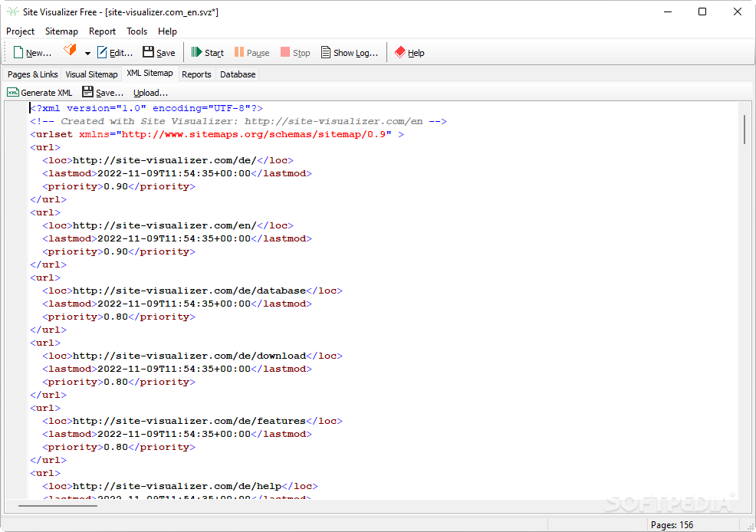
Task: Click the loc line for /de/download
Action: [192, 356]
